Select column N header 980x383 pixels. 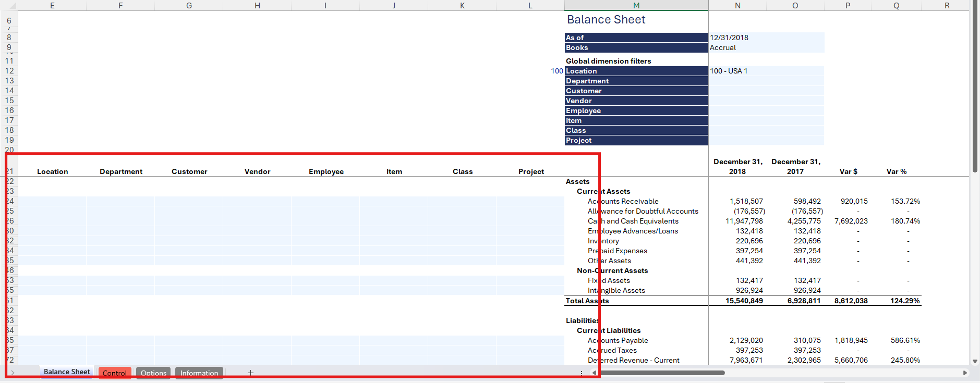tap(737, 5)
